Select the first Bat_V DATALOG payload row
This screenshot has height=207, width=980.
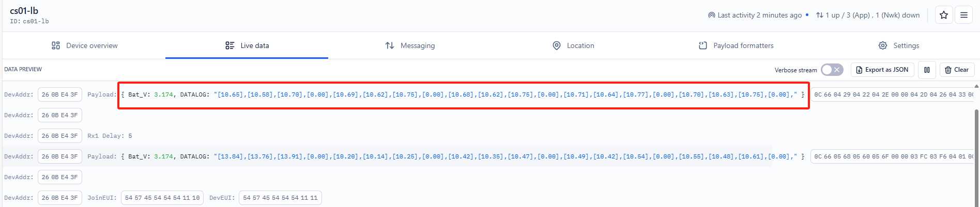463,95
